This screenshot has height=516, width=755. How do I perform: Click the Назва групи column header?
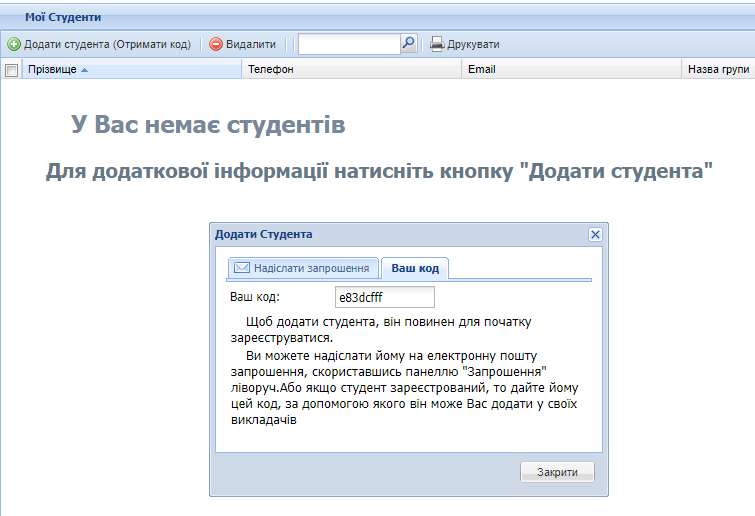coord(718,69)
